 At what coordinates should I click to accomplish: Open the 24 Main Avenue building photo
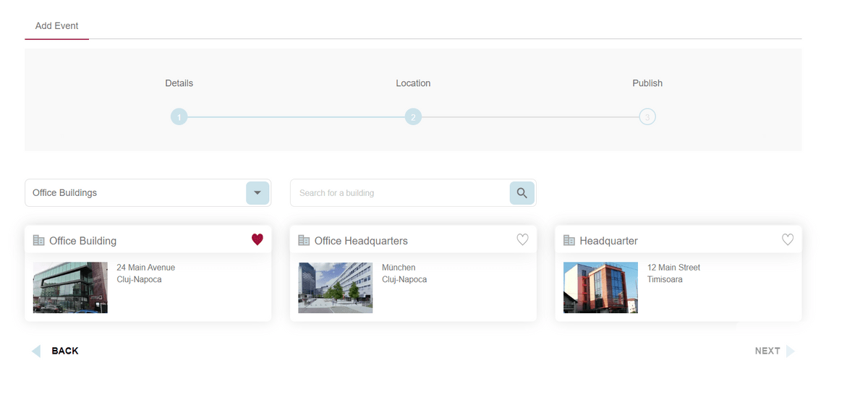click(x=70, y=288)
